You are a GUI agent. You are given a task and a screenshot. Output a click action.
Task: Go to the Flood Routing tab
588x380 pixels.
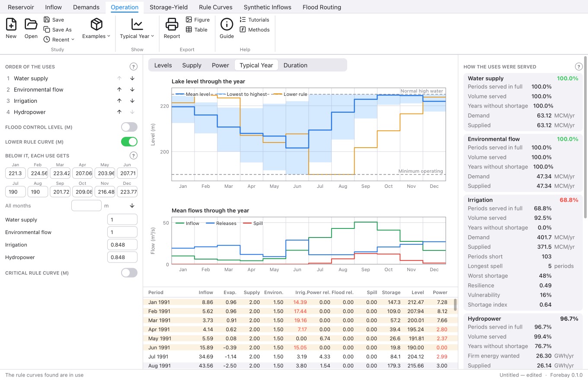[322, 7]
